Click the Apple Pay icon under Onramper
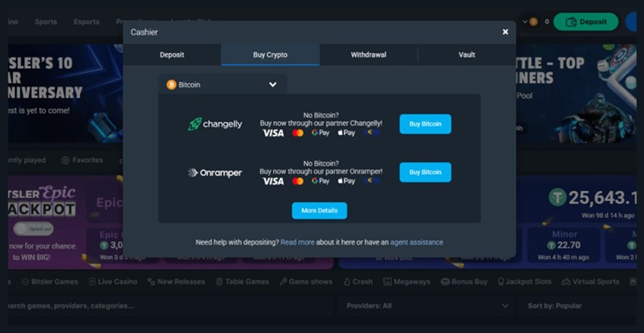The image size is (644, 333). click(x=346, y=181)
